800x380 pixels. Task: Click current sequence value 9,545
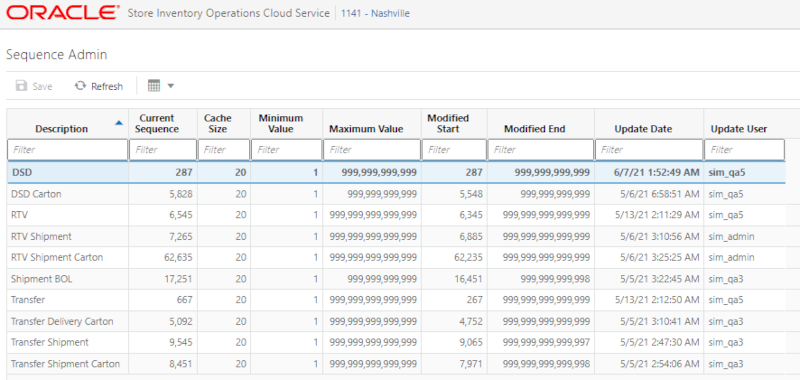pos(181,342)
